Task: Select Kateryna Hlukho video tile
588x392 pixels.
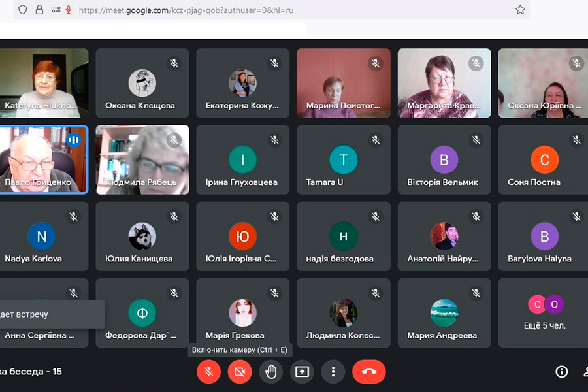Action: coord(44,83)
